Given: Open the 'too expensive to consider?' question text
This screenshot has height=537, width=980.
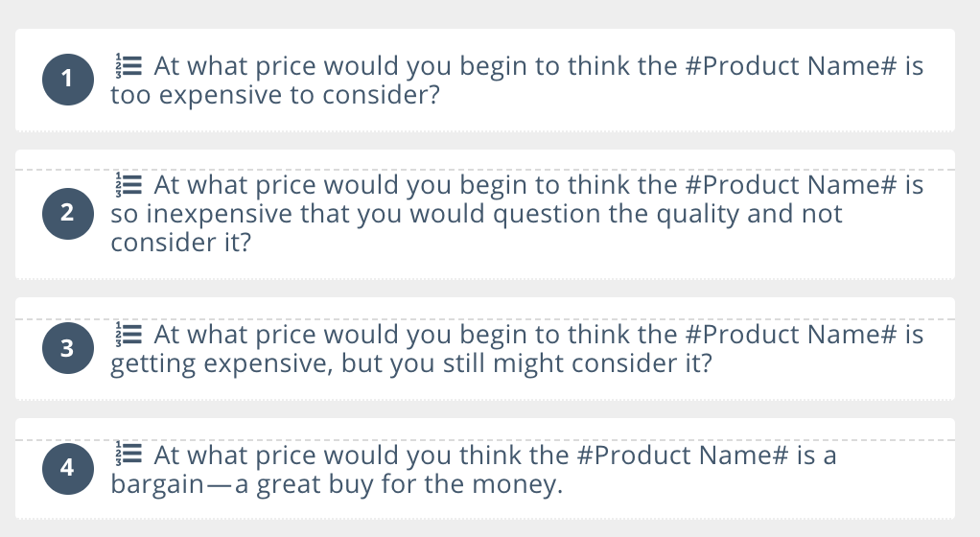Looking at the screenshot, I should (275, 95).
